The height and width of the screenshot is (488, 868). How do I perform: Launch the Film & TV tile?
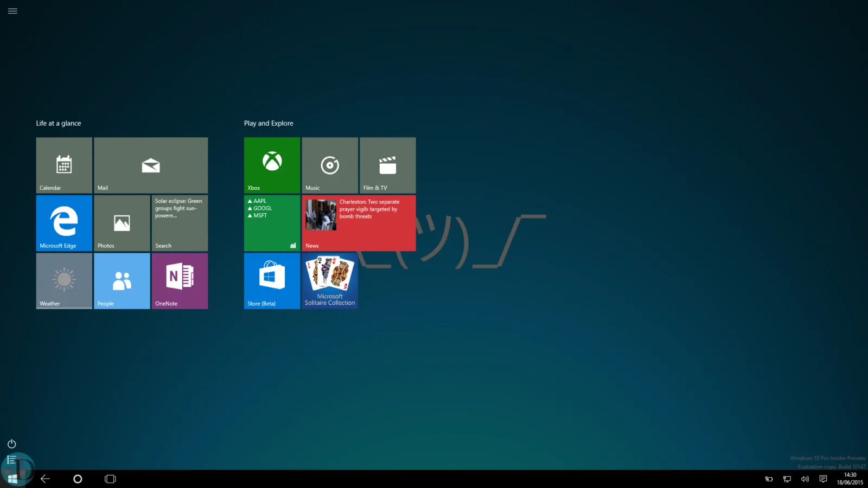coord(388,165)
